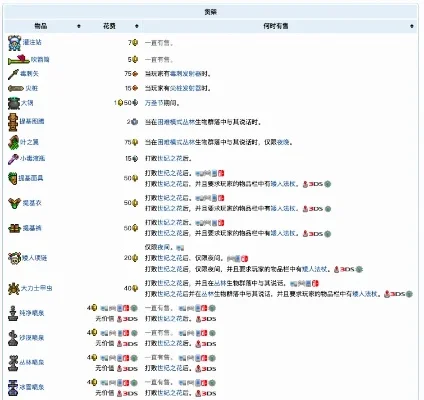Screen dimensions: 424x400
Task: Click the 一直有售 text in the 灌注站 row
Action: (159, 43)
